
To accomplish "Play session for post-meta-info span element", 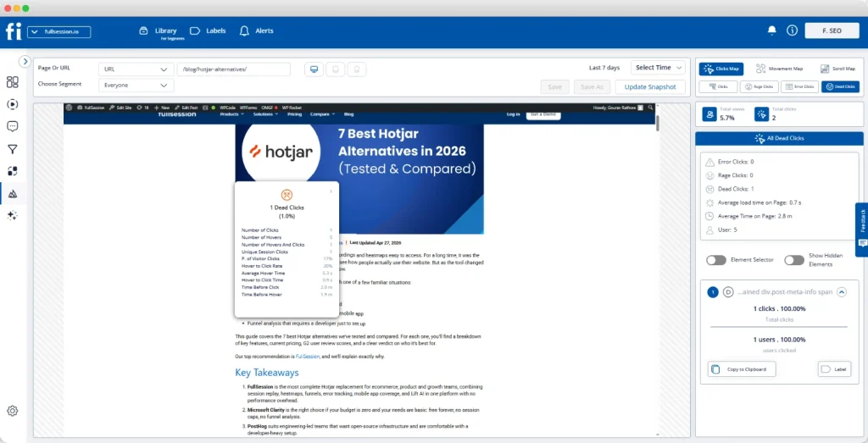I will 728,292.
